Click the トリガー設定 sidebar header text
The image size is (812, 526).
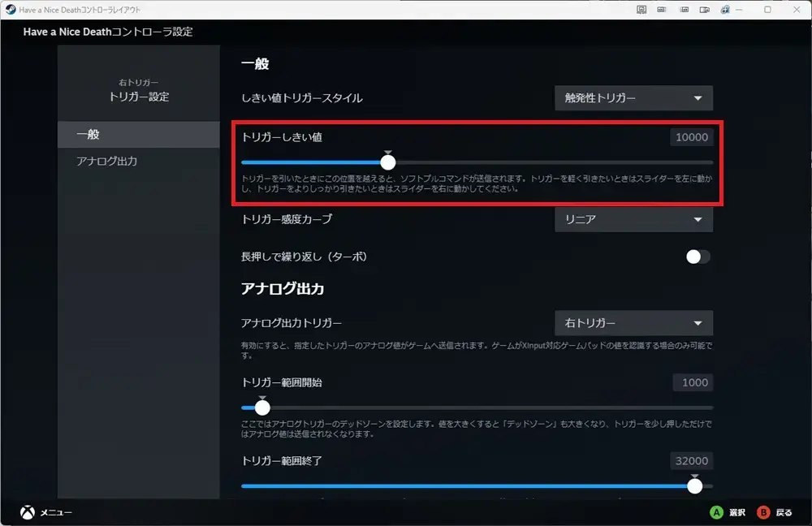(139, 97)
